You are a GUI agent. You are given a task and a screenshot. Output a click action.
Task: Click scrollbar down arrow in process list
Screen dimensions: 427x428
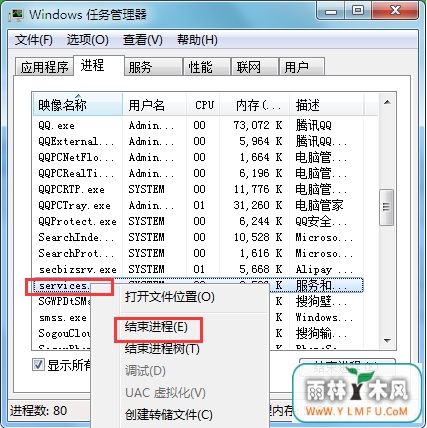387,341
